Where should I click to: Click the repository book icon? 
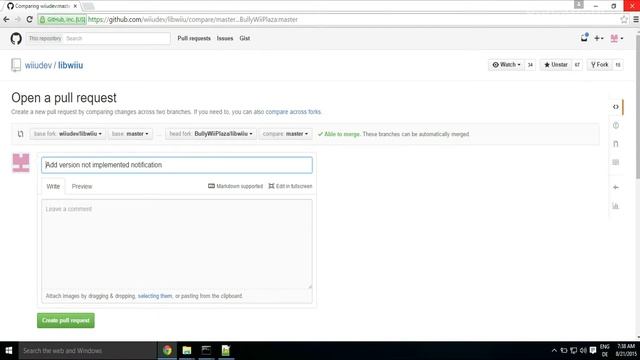point(16,65)
